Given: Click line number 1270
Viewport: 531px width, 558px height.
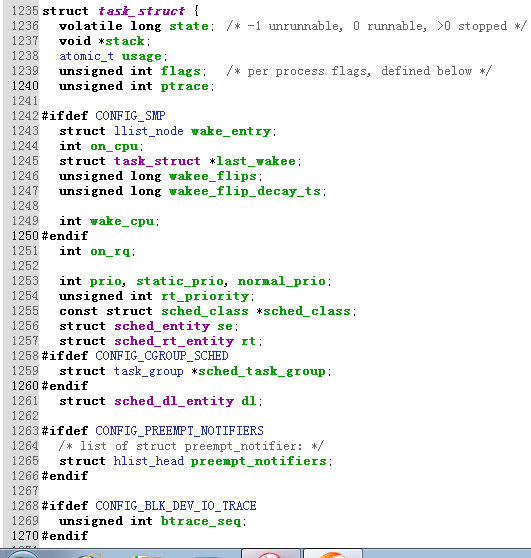Looking at the screenshot, I should (25, 536).
